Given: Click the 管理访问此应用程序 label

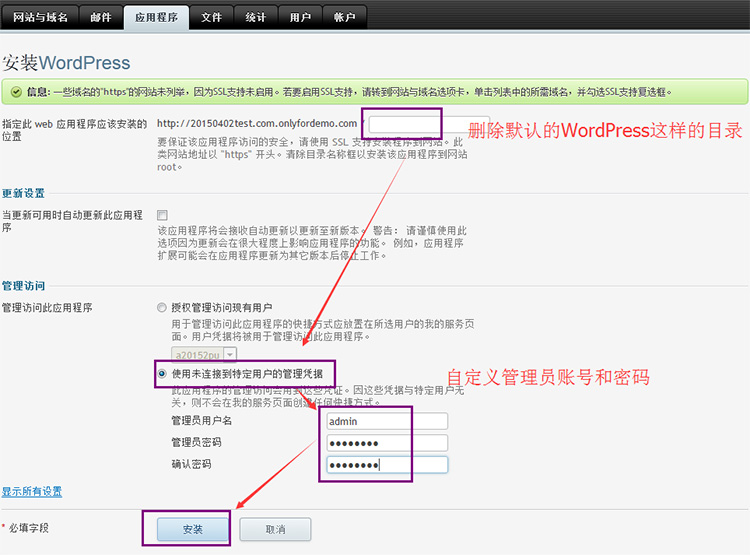Looking at the screenshot, I should (47, 308).
